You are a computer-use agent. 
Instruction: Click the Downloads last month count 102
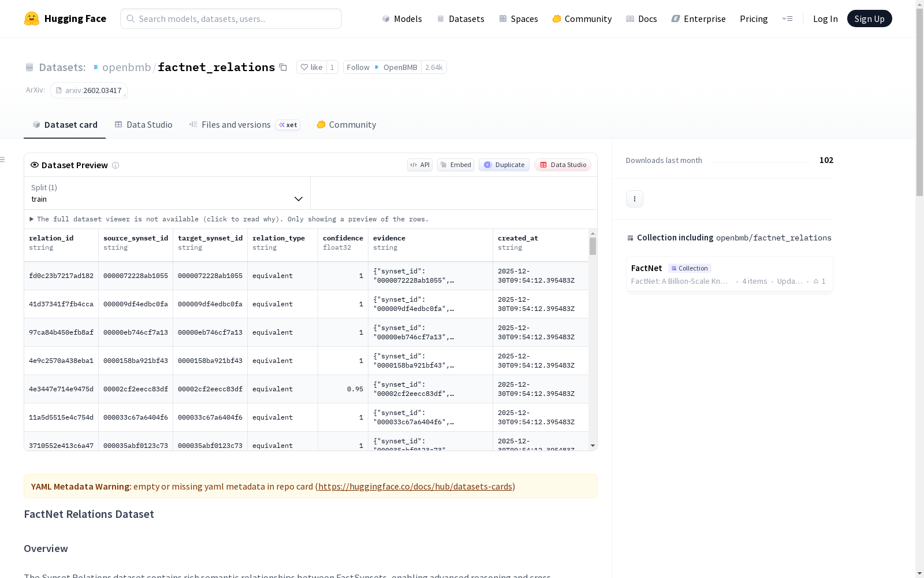(826, 160)
